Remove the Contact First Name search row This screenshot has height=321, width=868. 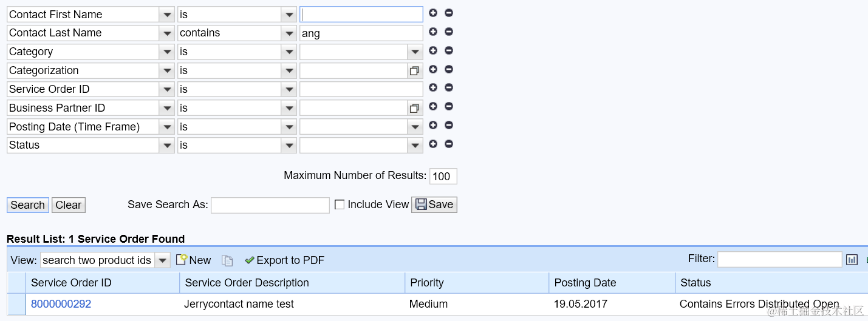449,13
